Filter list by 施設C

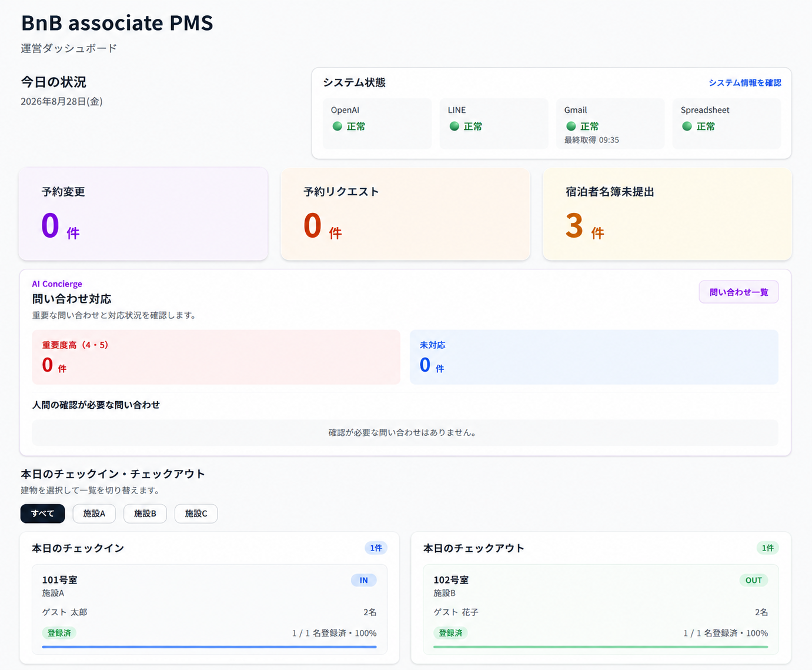click(196, 514)
